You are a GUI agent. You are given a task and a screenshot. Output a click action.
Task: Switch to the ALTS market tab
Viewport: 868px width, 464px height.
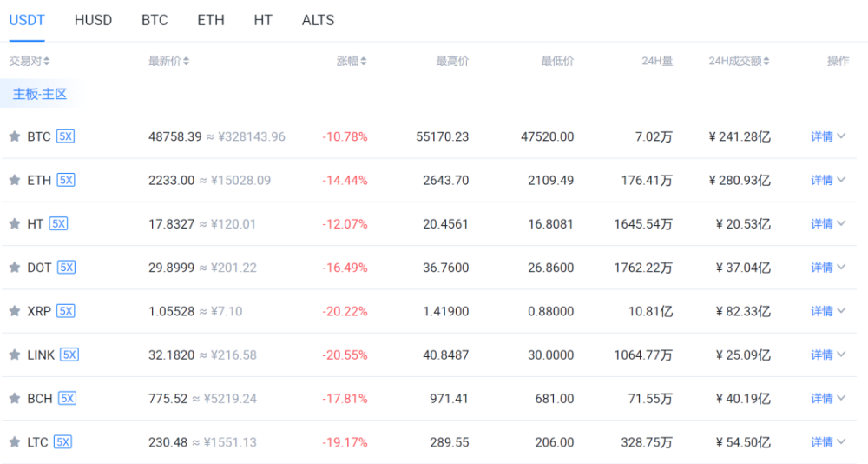pos(318,21)
